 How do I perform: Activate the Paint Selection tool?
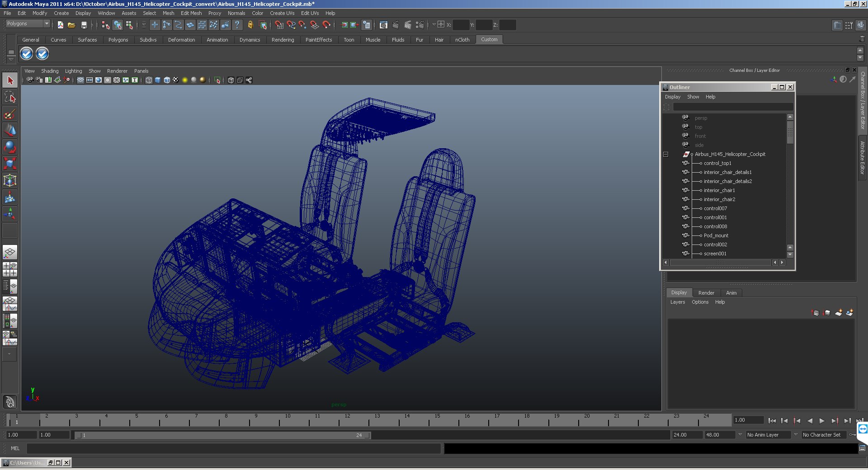tap(10, 113)
